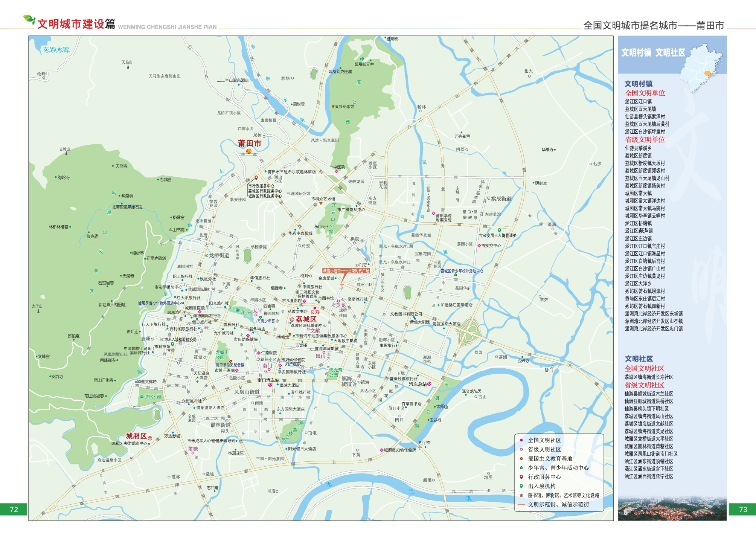
Task: Click the star marker at 市群众艺术馆
Action: point(321,203)
